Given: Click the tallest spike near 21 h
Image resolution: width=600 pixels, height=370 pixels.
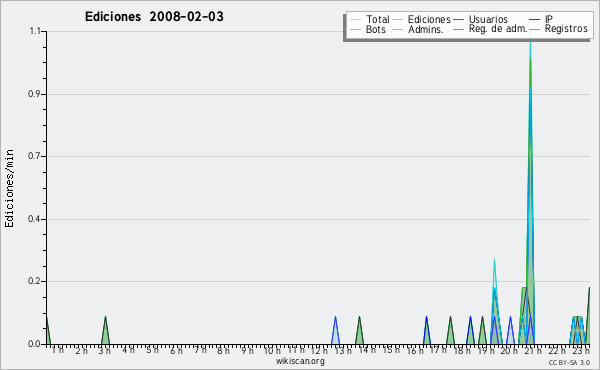Looking at the screenshot, I should point(530,191).
